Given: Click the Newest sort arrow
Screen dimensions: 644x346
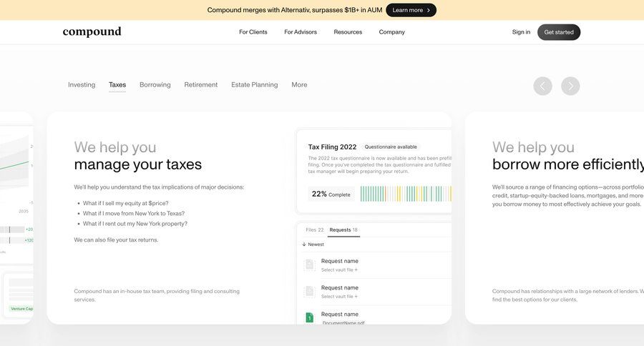Looking at the screenshot, I should [304, 244].
